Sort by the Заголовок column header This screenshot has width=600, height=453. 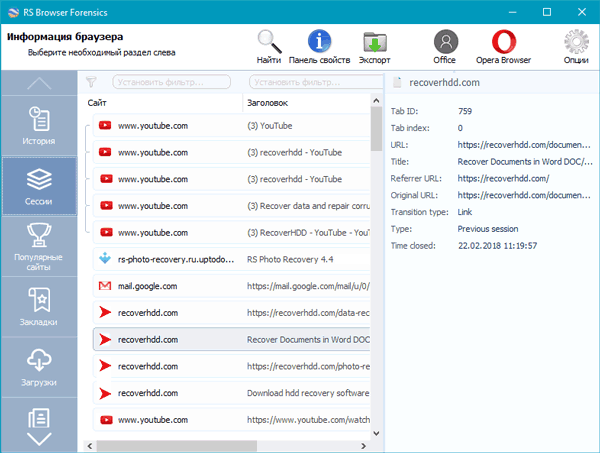[x=306, y=103]
